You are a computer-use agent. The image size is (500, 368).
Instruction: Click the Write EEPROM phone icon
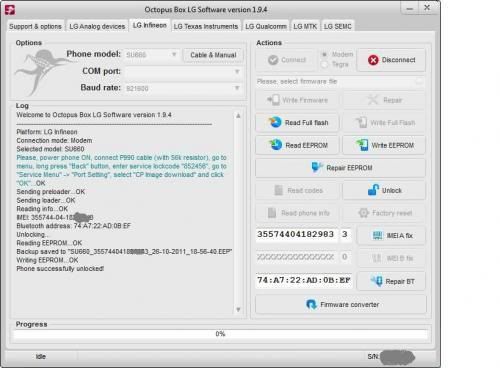[362, 145]
